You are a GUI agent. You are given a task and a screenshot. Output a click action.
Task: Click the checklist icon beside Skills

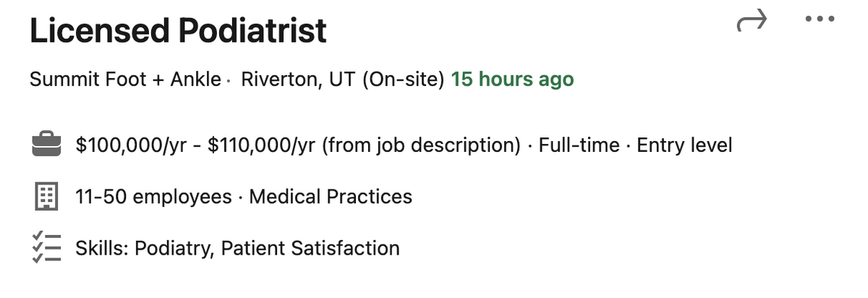[x=48, y=248]
